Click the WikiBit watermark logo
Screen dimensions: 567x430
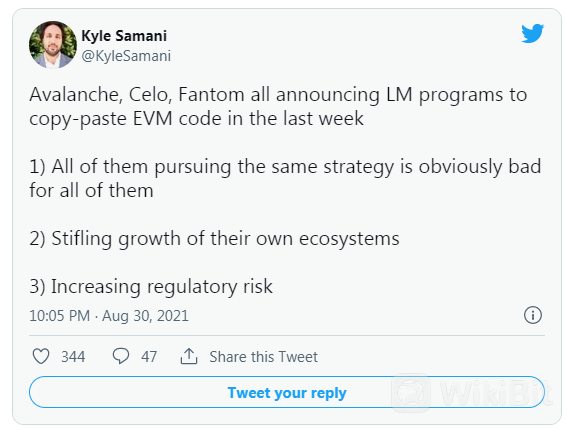pyautogui.click(x=411, y=393)
